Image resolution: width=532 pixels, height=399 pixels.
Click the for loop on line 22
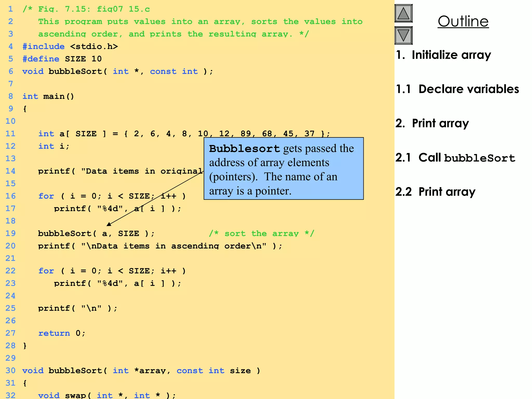tap(112, 271)
